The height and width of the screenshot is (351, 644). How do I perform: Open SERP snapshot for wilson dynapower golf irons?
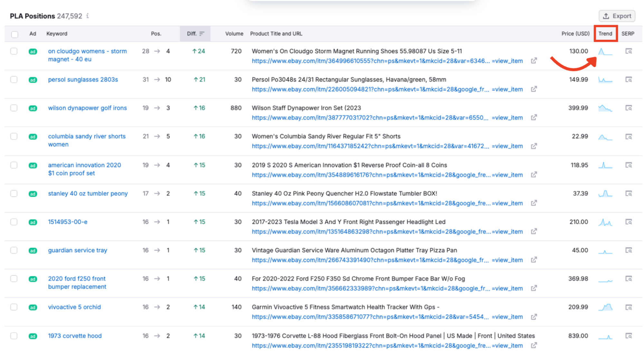point(628,108)
